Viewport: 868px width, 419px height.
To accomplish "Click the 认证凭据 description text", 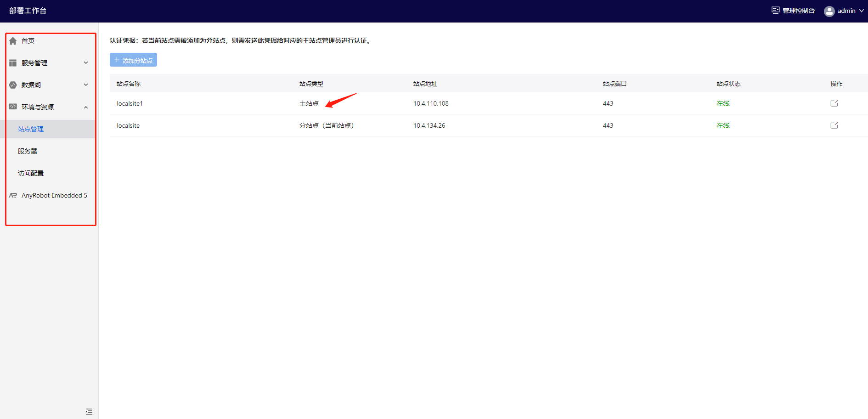I will pyautogui.click(x=241, y=40).
